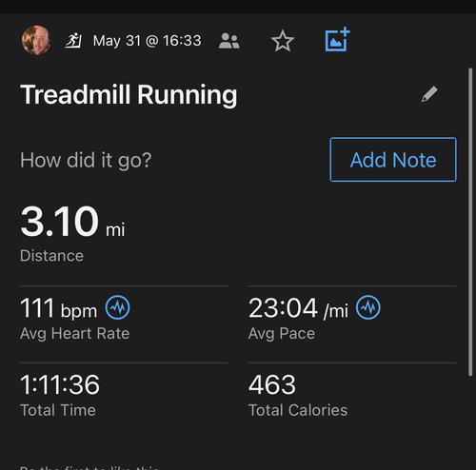Viewport: 476px width, 470px height.
Task: Click the treadmill running activity icon
Action: 73,40
